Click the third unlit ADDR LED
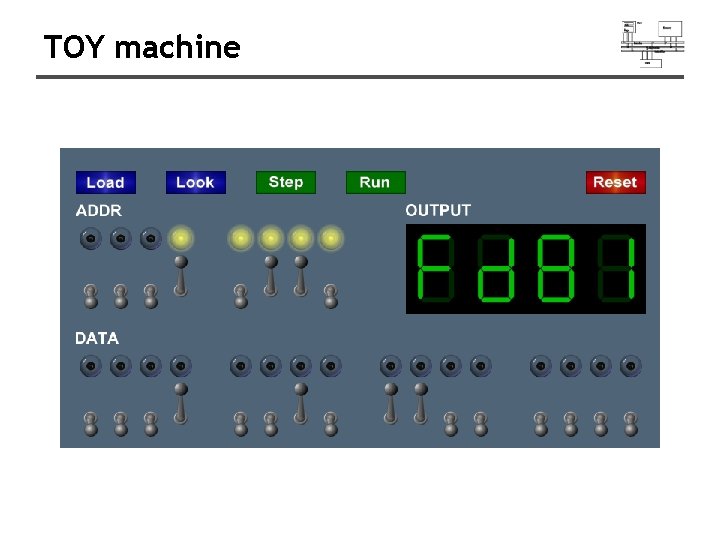This screenshot has width=720, height=540. pyautogui.click(x=151, y=238)
